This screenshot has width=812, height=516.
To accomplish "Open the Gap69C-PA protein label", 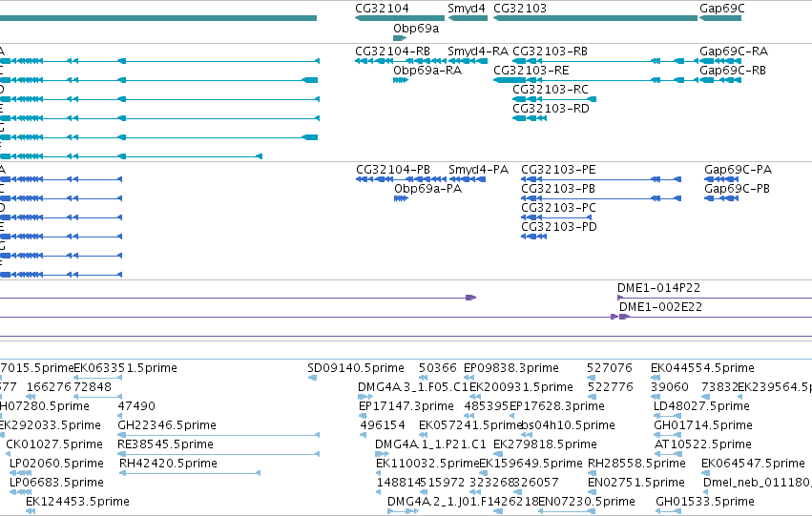I will (x=738, y=170).
